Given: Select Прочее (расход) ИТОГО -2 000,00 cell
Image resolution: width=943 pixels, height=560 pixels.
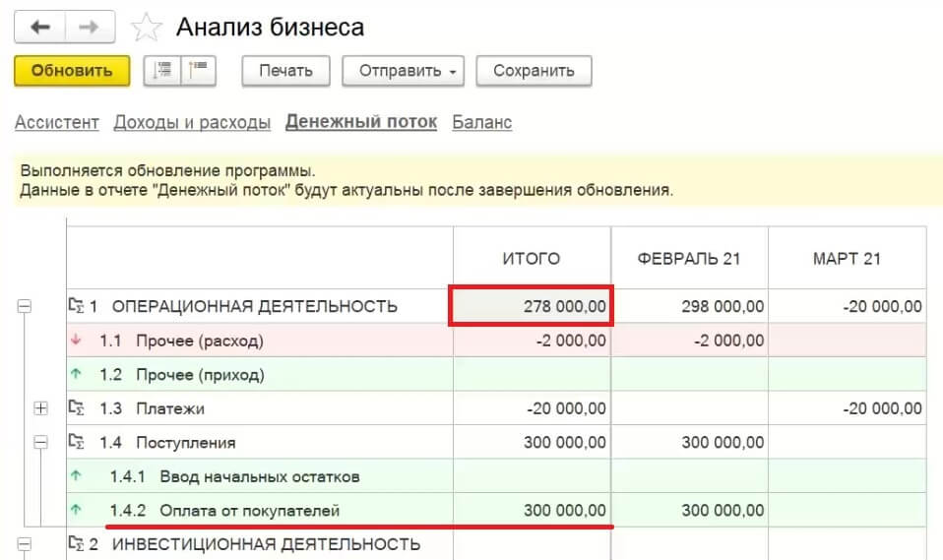Looking at the screenshot, I should click(532, 341).
